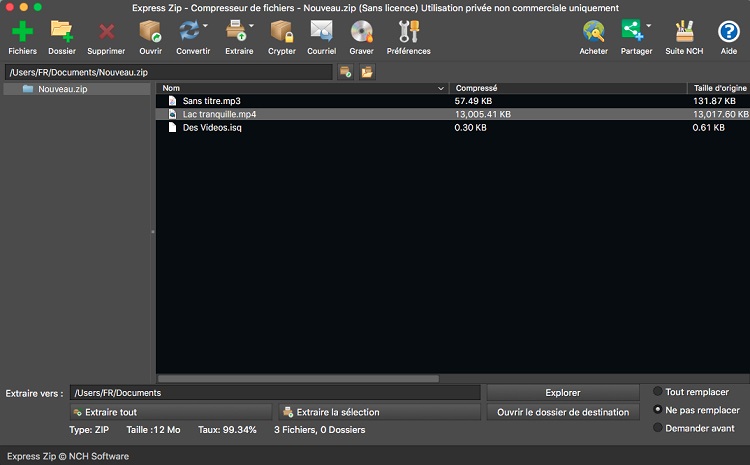
Task: Open the Crypter lock icon
Action: 282,32
